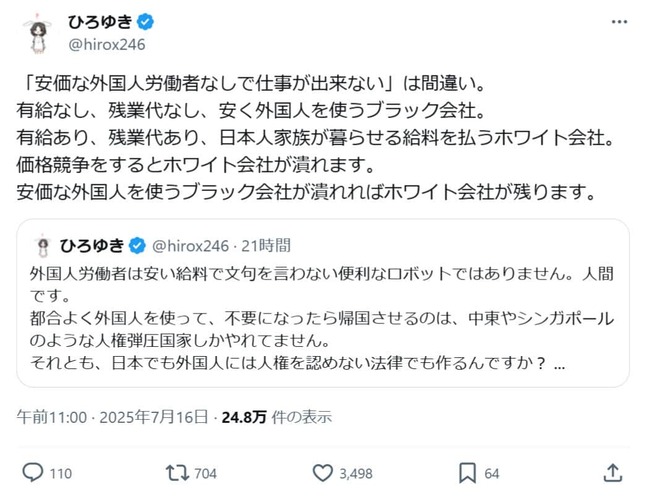
Task: Click the ひろゆき display name at top
Action: 98,21
